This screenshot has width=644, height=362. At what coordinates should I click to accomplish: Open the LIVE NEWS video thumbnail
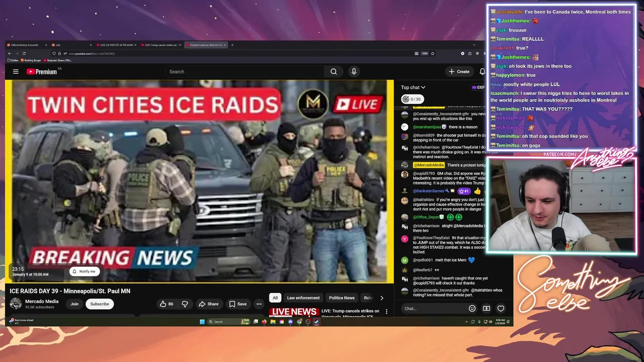click(294, 312)
